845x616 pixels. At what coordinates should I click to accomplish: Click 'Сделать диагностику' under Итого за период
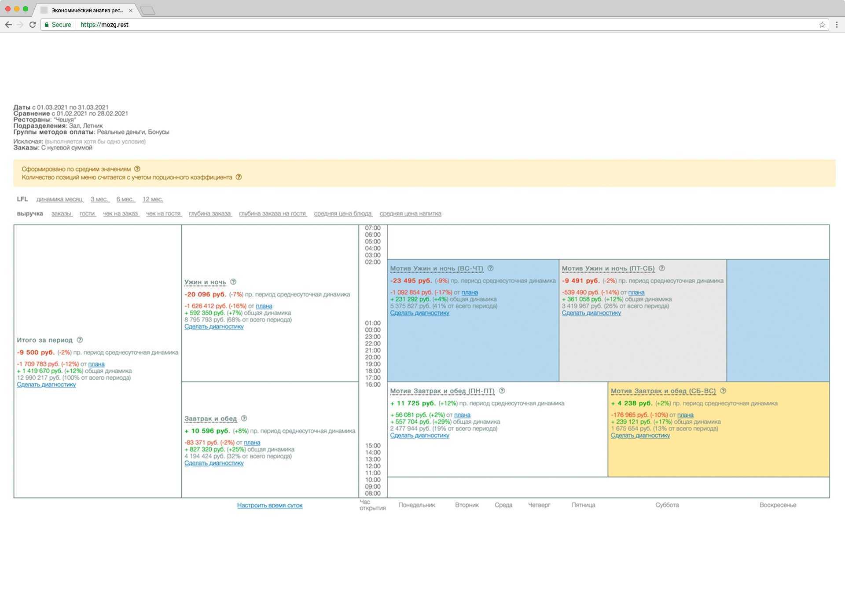(x=46, y=385)
